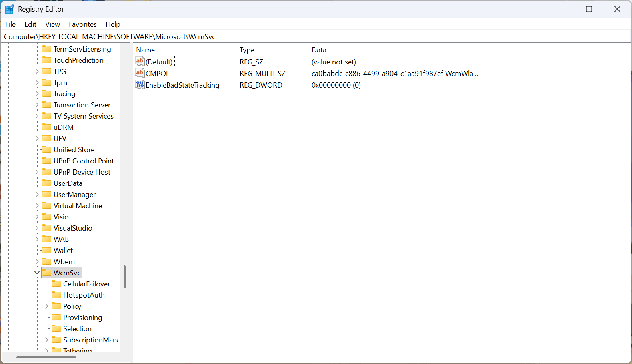Select the UEV key label
The width and height of the screenshot is (632, 364).
click(60, 139)
